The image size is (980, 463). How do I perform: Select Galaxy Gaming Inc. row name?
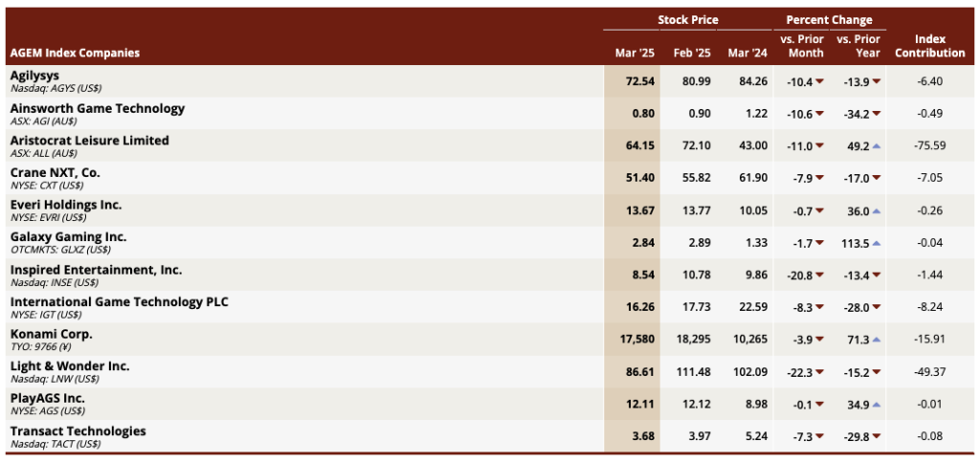pyautogui.click(x=68, y=237)
